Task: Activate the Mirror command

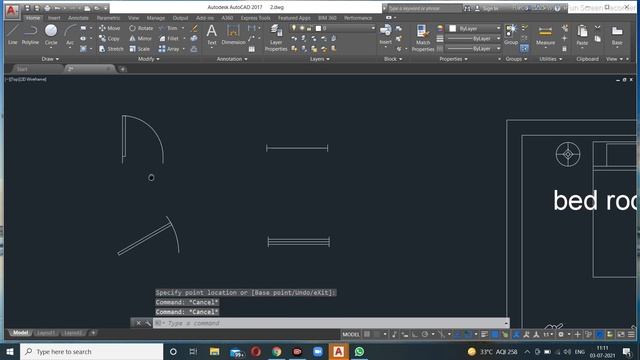Action: coord(140,38)
